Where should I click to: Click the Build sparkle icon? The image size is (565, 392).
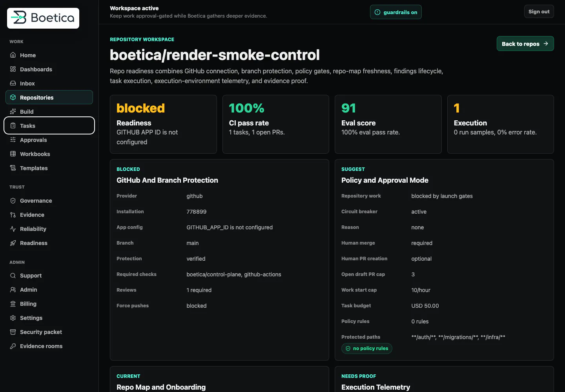point(13,112)
